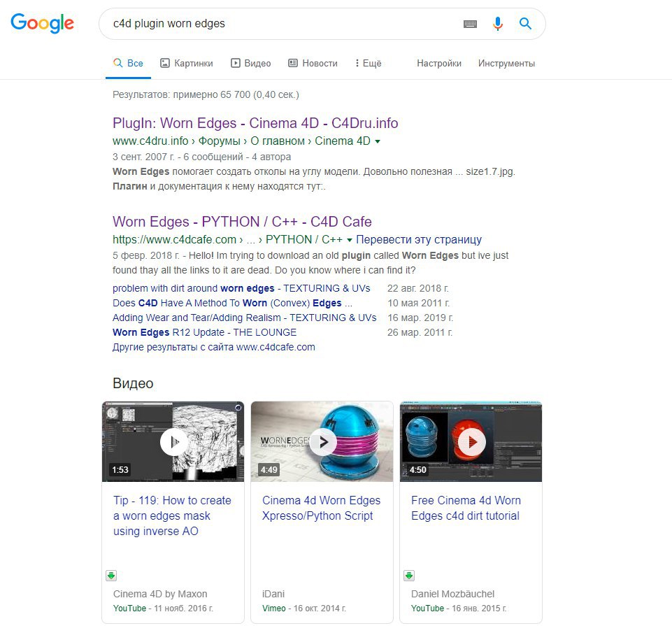Open PlugIn: Worn Edges C4Dru.info result
Screen dimensions: 672x626
click(x=255, y=124)
